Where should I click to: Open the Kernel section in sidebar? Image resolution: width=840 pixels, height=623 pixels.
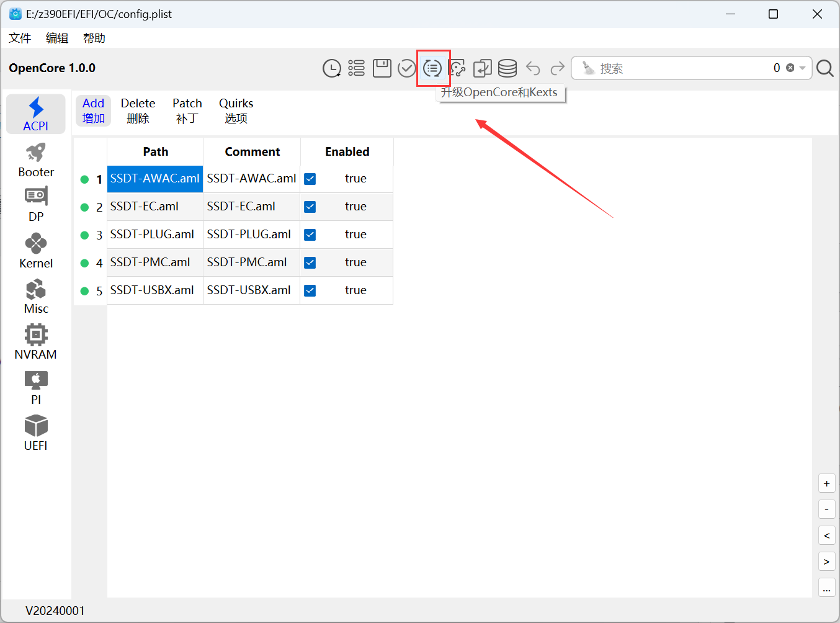click(x=36, y=251)
